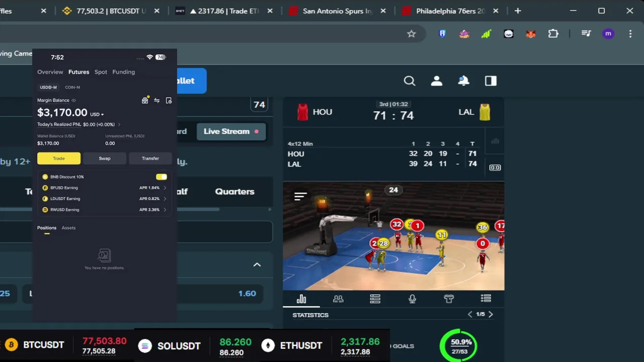The height and width of the screenshot is (362, 644).
Task: Open the search magnifier icon
Action: pyautogui.click(x=410, y=81)
